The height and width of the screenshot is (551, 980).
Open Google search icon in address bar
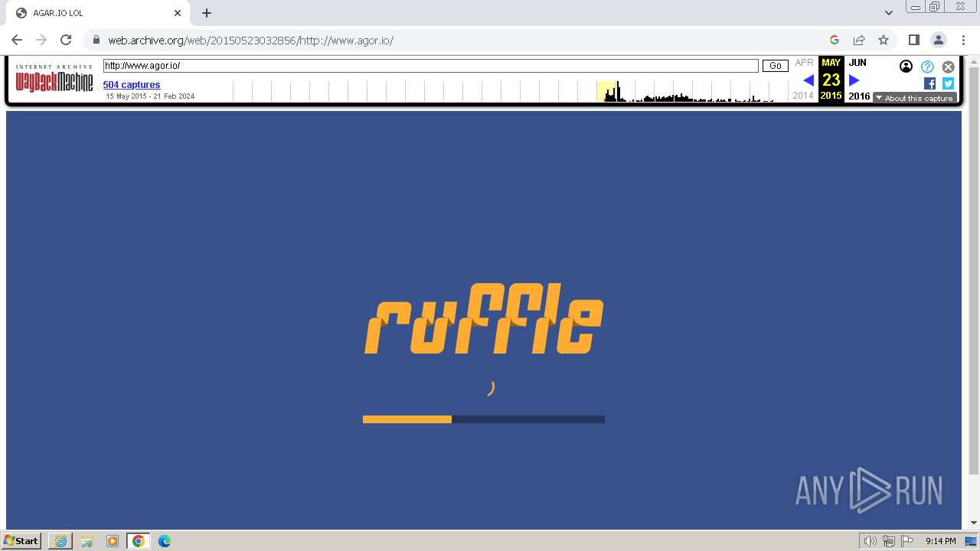coord(835,40)
